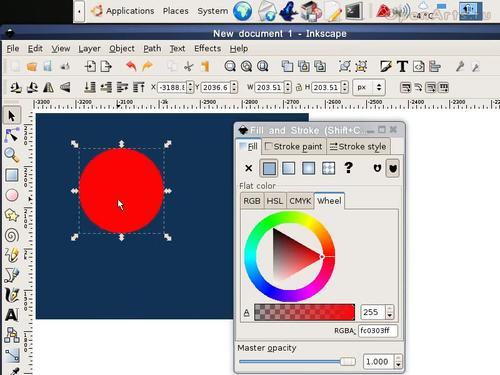Increment the Master opacity value stepper

[398, 358]
